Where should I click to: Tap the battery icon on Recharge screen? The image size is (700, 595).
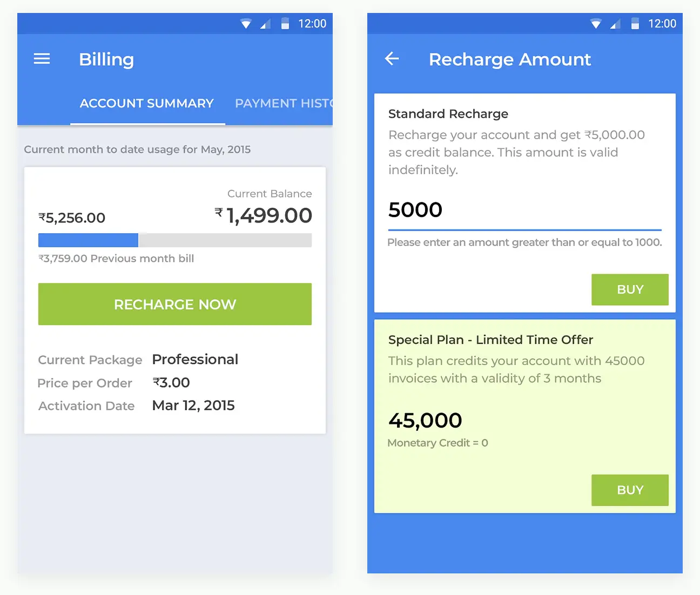click(x=635, y=24)
